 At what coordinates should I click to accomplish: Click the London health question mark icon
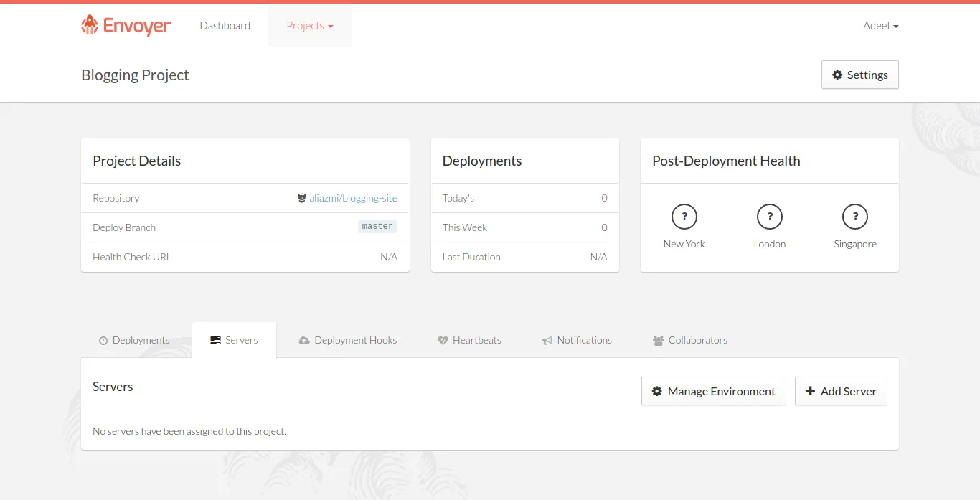[x=770, y=217]
